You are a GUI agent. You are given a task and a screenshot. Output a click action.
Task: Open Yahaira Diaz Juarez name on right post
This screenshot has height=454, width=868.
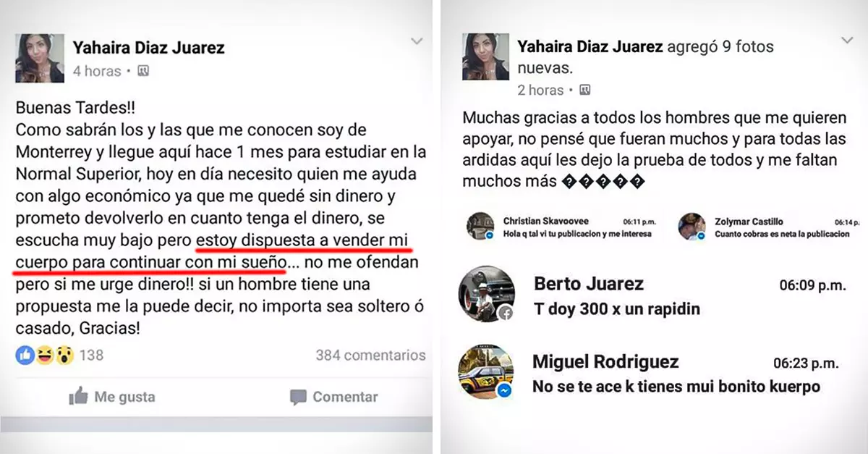coord(590,47)
